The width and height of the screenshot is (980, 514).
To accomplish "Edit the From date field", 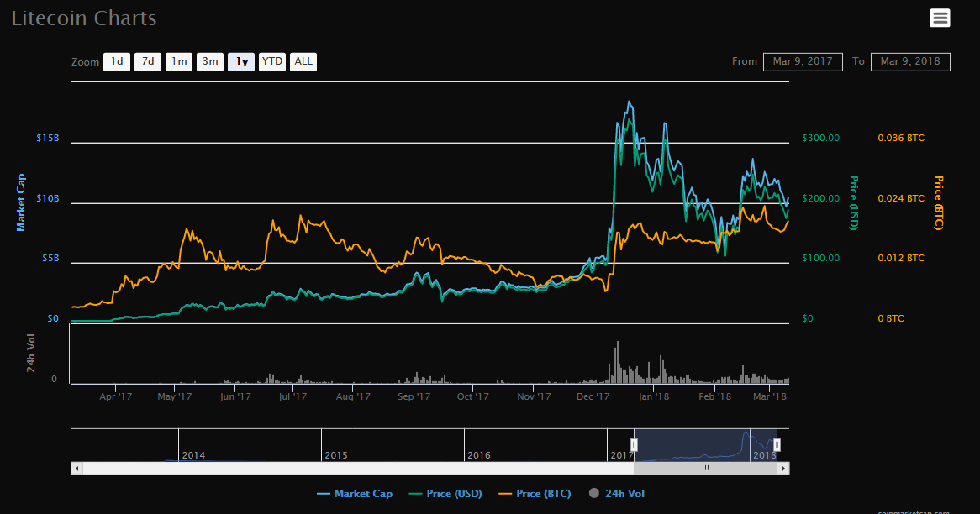I will click(803, 61).
